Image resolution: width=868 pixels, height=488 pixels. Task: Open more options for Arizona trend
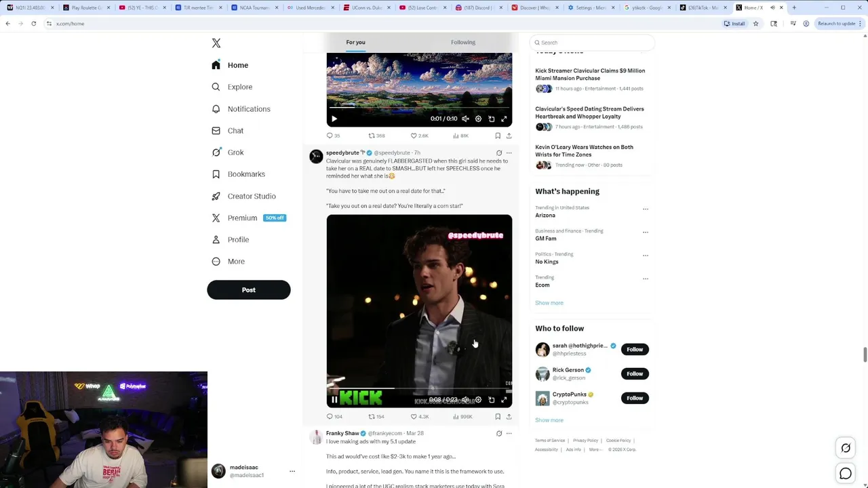646,209
